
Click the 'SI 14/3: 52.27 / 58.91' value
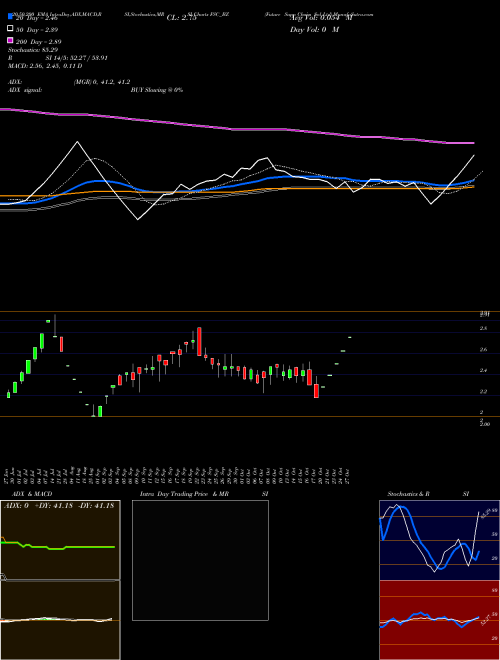[x=77, y=58]
